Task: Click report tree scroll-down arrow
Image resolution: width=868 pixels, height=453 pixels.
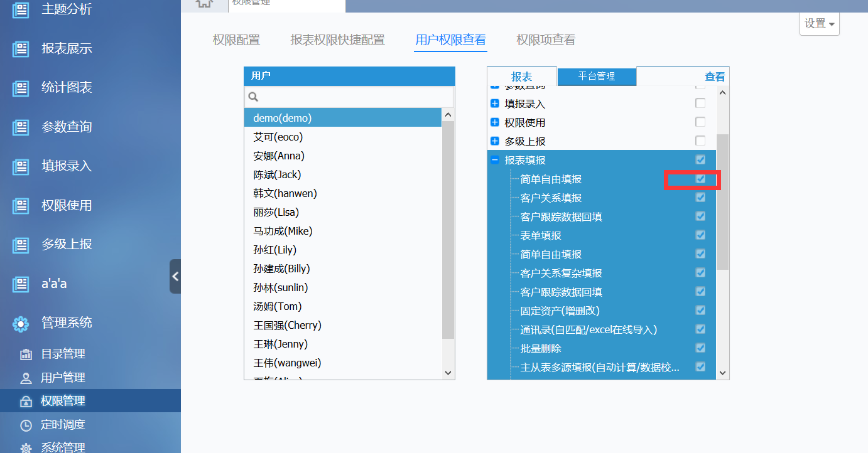Action: [x=722, y=373]
